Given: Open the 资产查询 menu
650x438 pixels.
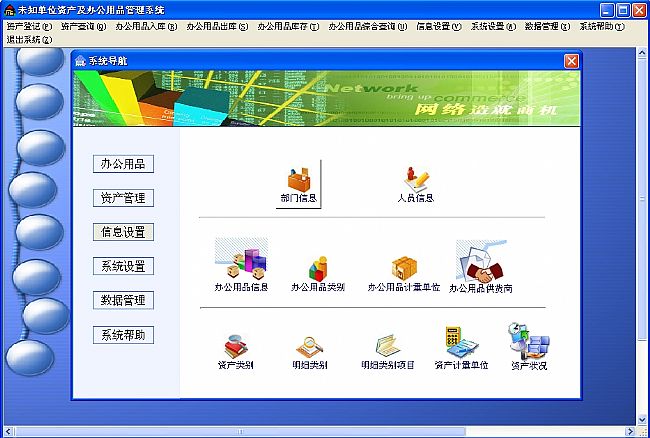Looking at the screenshot, I should click(x=83, y=27).
